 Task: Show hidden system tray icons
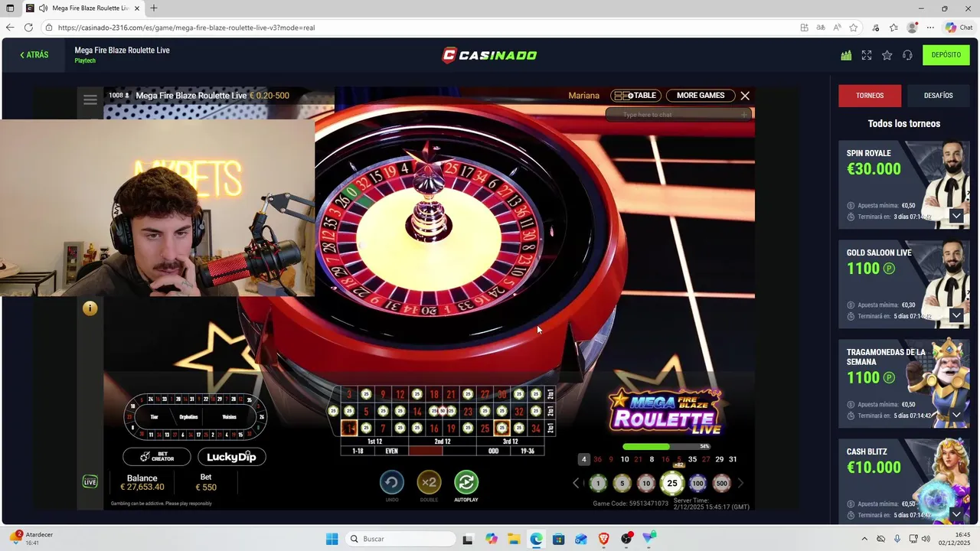click(864, 539)
